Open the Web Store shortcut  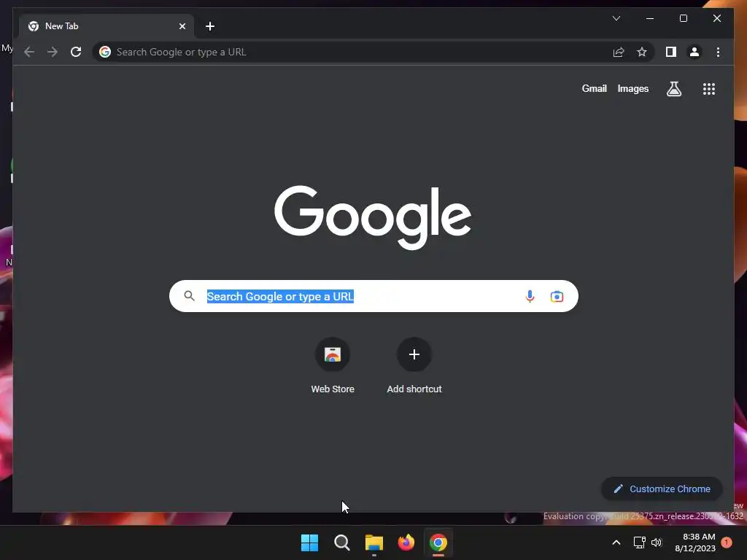click(333, 366)
